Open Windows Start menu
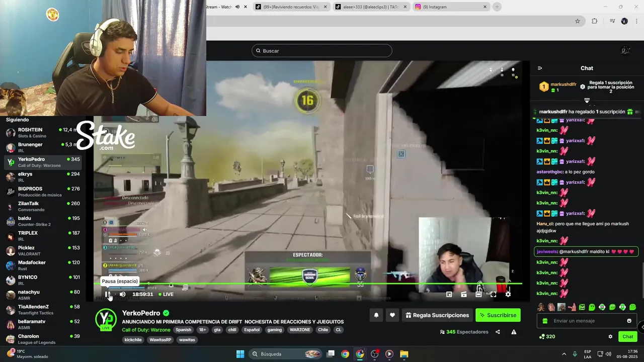 pyautogui.click(x=240, y=354)
